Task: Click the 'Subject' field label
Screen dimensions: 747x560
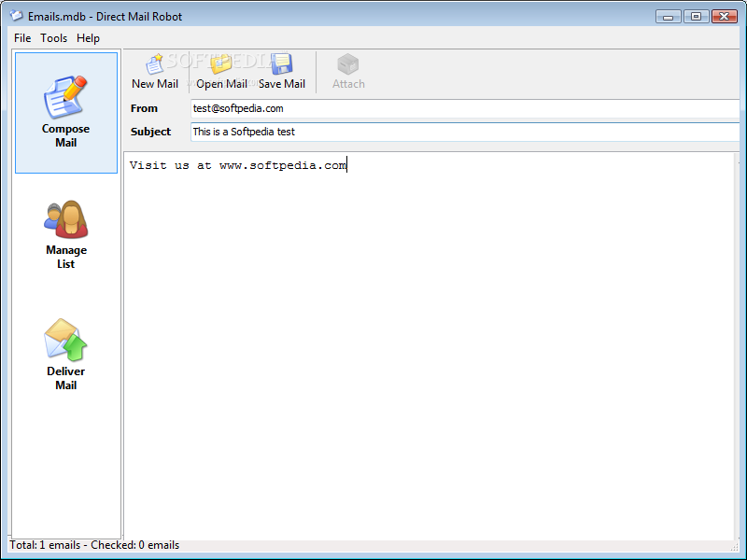Action: click(x=150, y=132)
